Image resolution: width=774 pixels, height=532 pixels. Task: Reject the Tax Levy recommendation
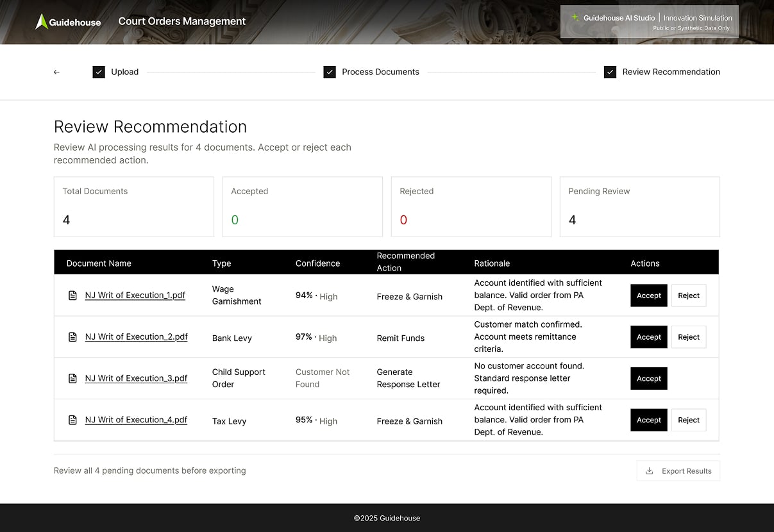click(689, 420)
